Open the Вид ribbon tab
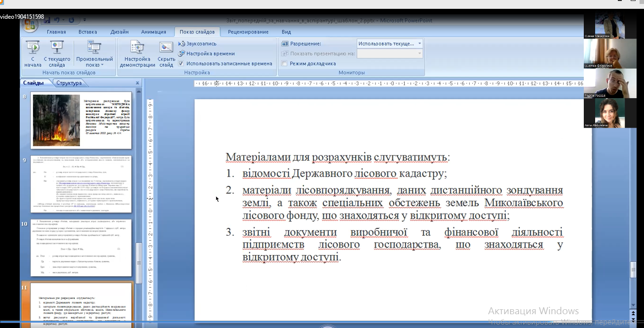The image size is (644, 328). point(286,32)
